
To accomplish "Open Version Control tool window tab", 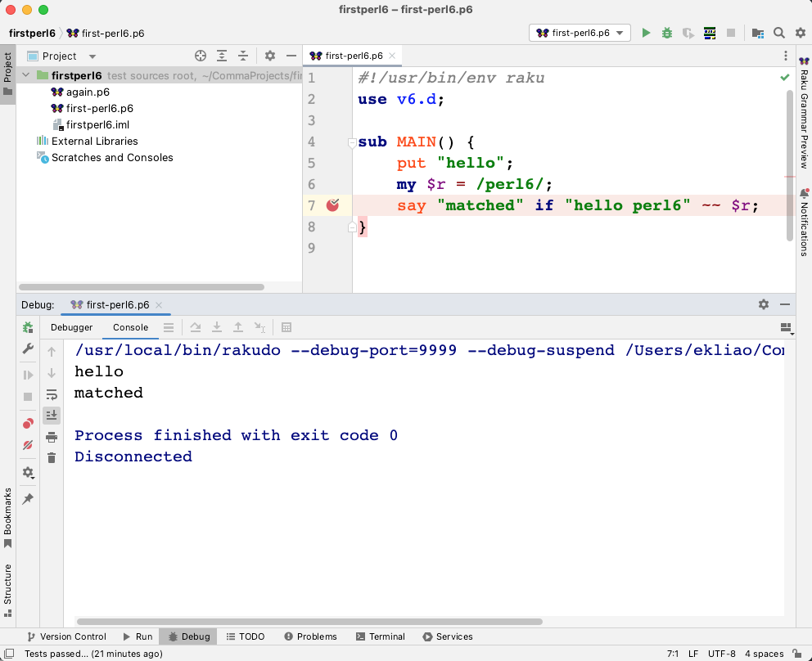I will 66,636.
